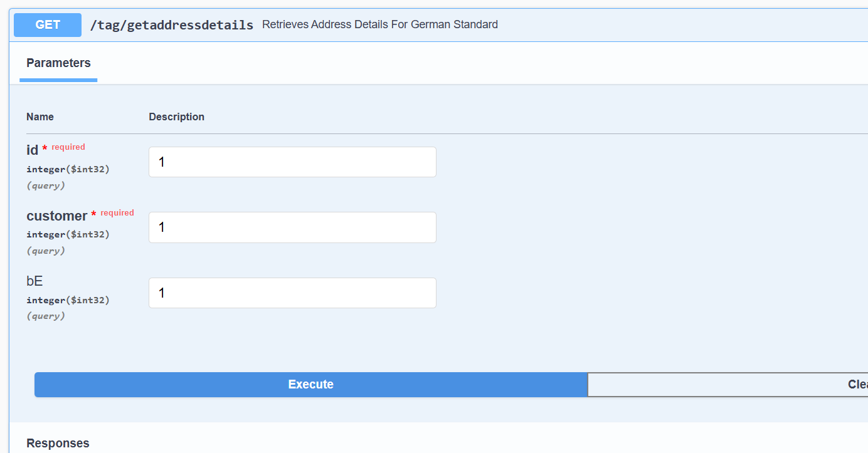Viewport: 868px width, 453px height.
Task: Click the integer($int32) type under bE
Action: pyautogui.click(x=68, y=300)
